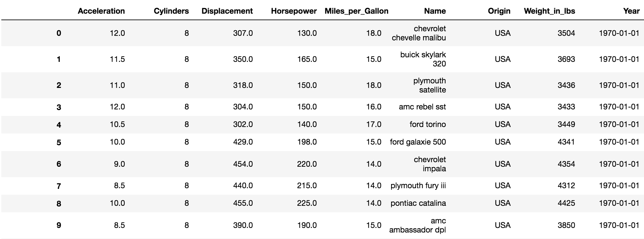Click the Miles_per_Gallon column header

pos(356,11)
